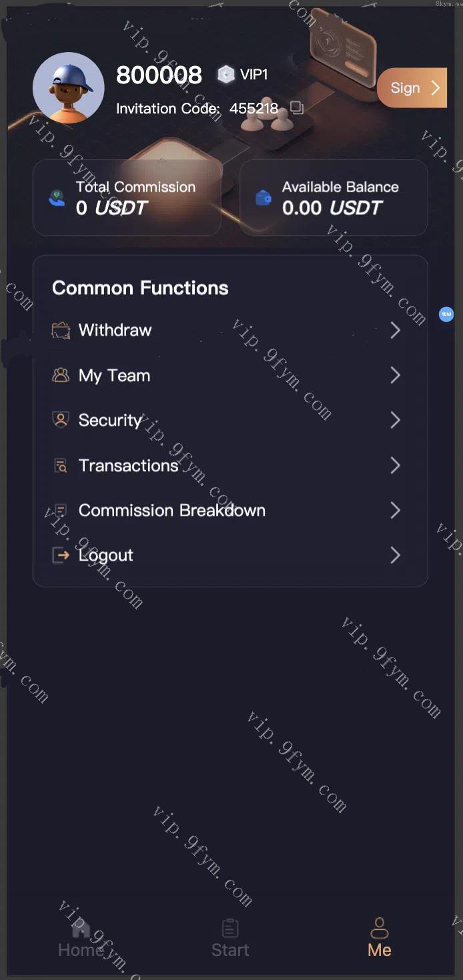
Task: Copy the invitation code with copy icon
Action: (297, 108)
